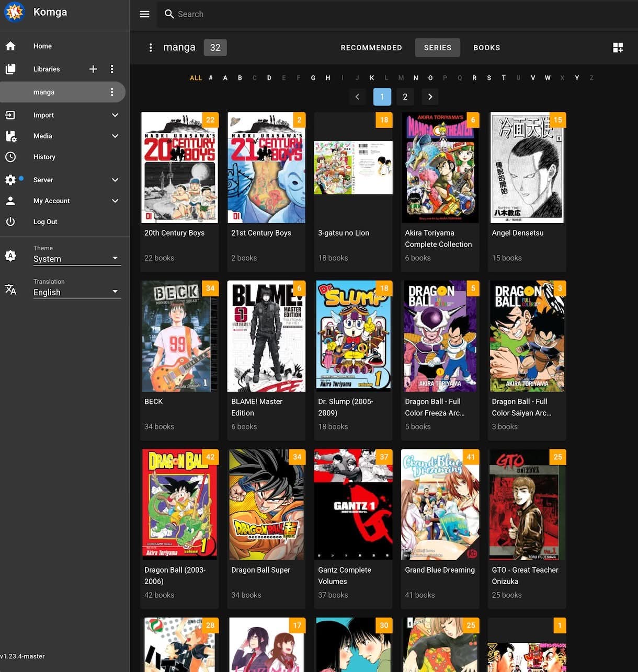Filter series by letter D

269,78
